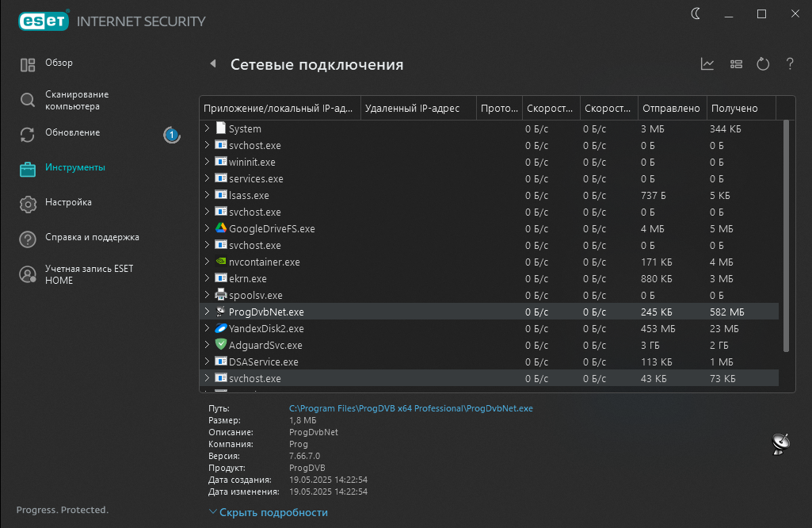Click the Tools briefcase icon
Image resolution: width=812 pixels, height=528 pixels.
(28, 169)
